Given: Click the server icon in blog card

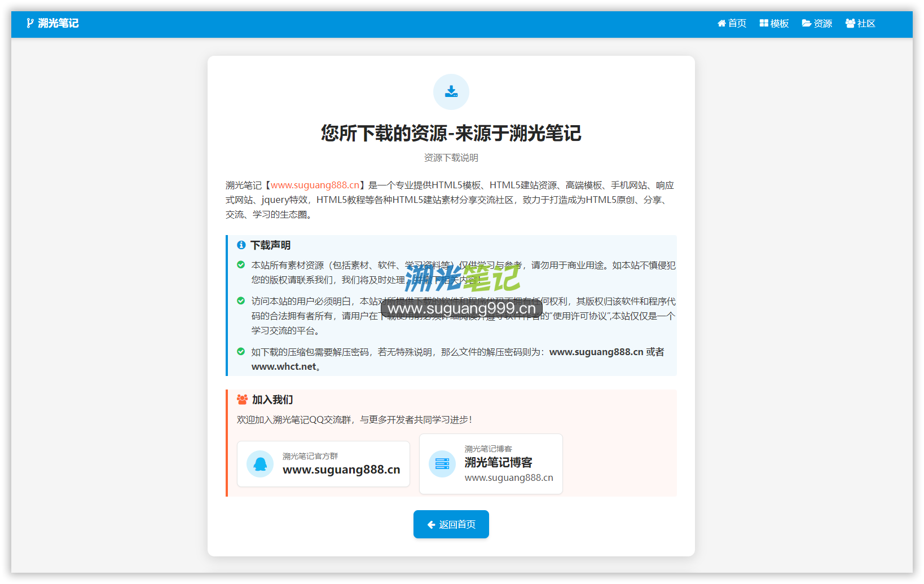Looking at the screenshot, I should [442, 464].
